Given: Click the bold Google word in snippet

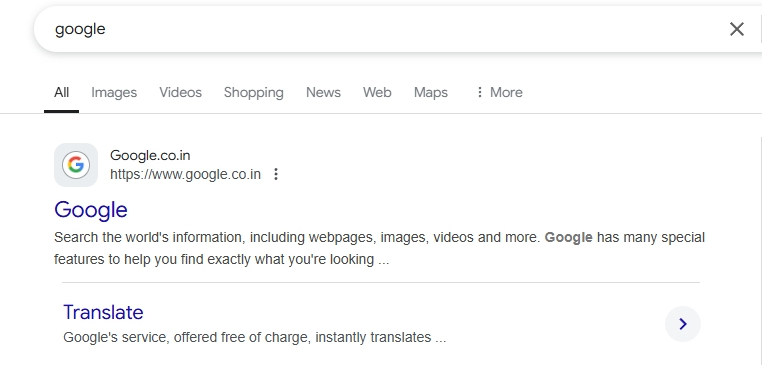Looking at the screenshot, I should 569,238.
